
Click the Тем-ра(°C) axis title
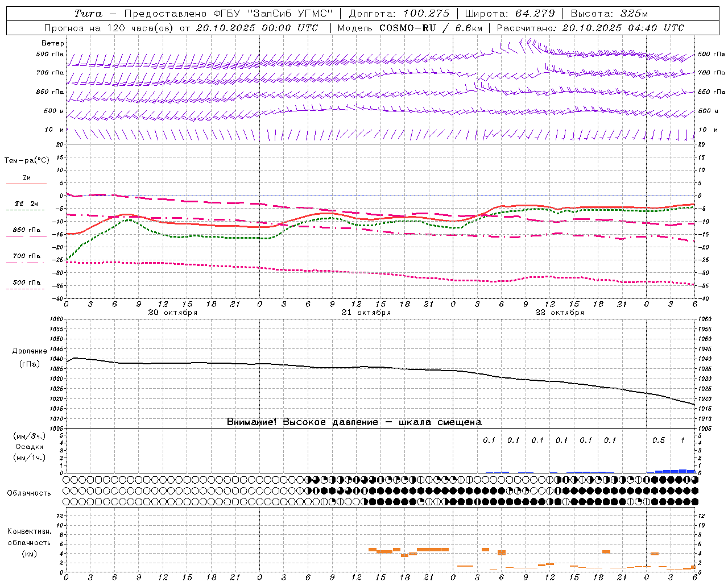27,161
